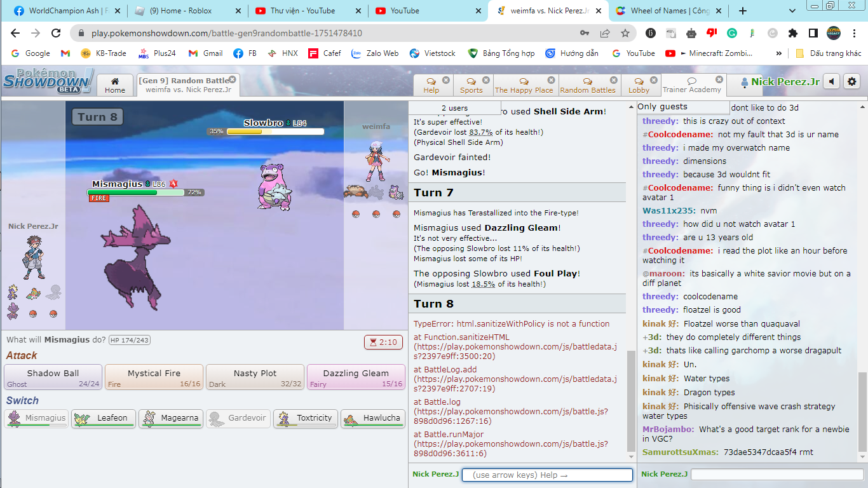Reload the page with refresh icon
This screenshot has height=488, width=868.
(x=56, y=33)
